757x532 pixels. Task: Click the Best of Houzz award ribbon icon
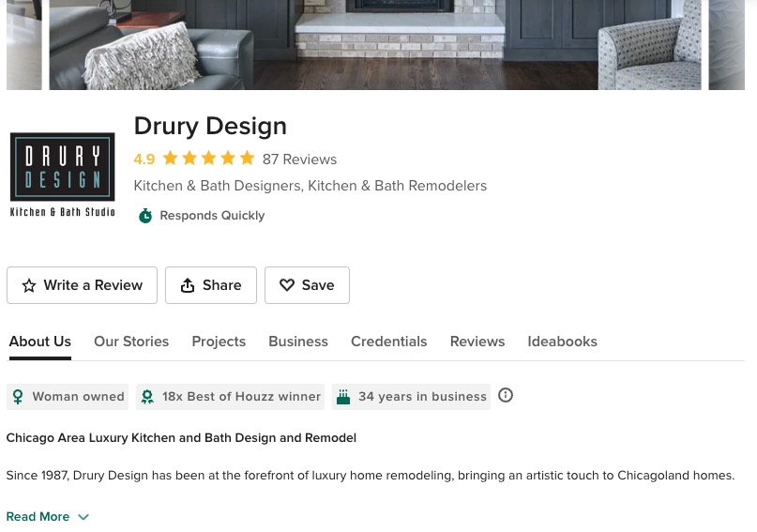point(147,397)
